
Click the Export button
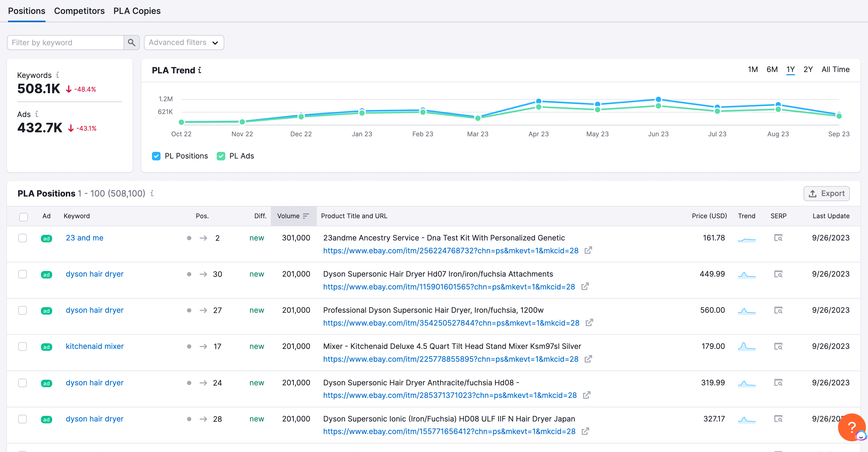(826, 193)
